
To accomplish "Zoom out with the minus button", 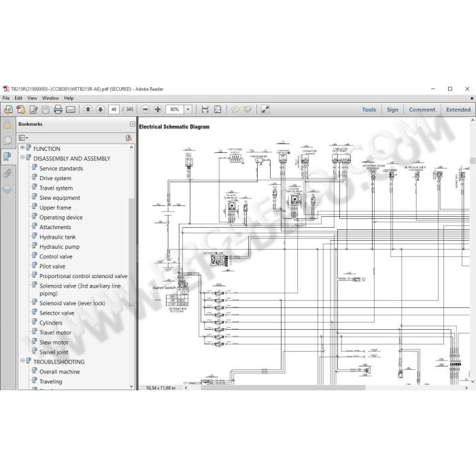I will (x=146, y=109).
